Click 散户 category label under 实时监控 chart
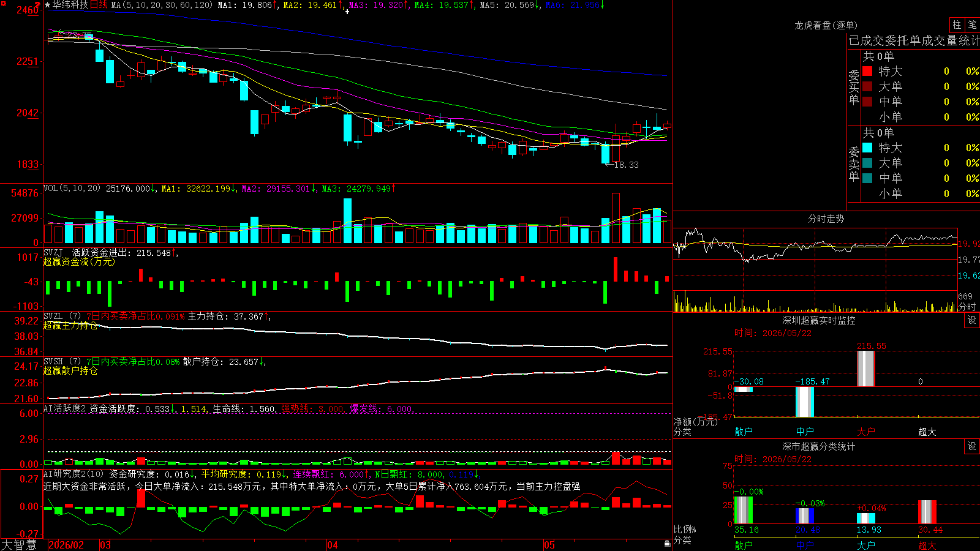 [x=744, y=432]
